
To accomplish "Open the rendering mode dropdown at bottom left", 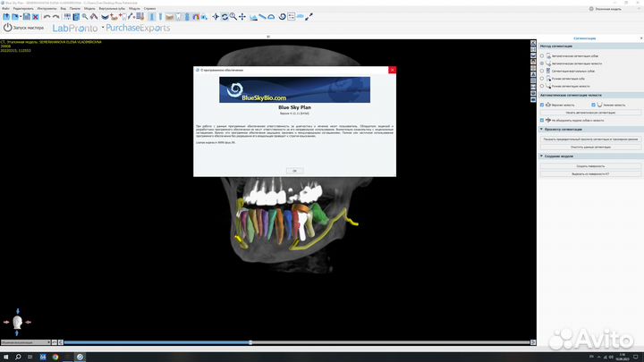I will 25,342.
